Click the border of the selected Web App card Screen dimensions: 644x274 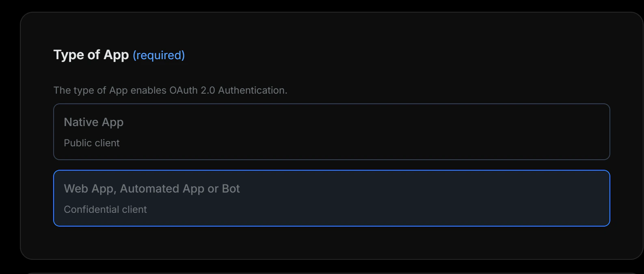(x=331, y=171)
